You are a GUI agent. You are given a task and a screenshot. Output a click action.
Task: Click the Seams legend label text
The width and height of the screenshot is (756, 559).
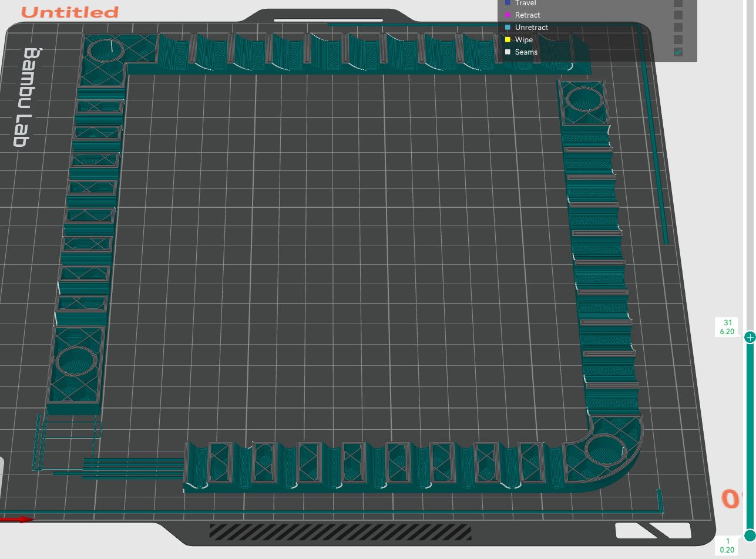click(x=526, y=52)
